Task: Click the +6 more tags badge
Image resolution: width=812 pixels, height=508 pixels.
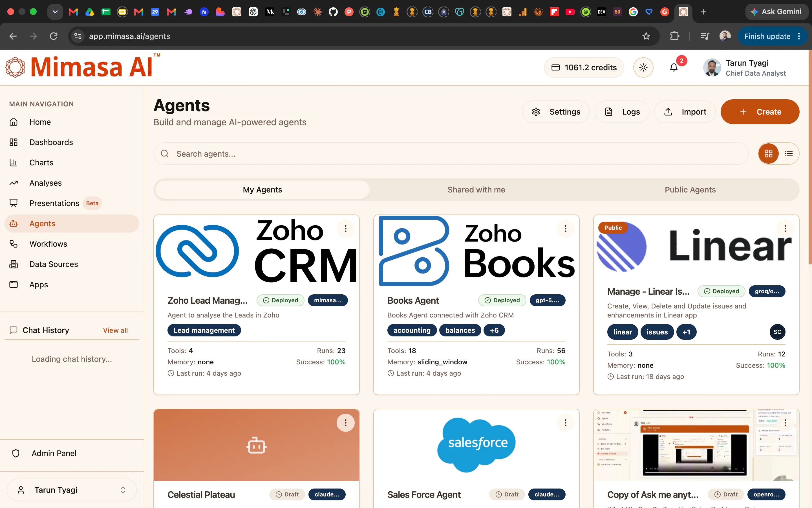Action: (494, 330)
